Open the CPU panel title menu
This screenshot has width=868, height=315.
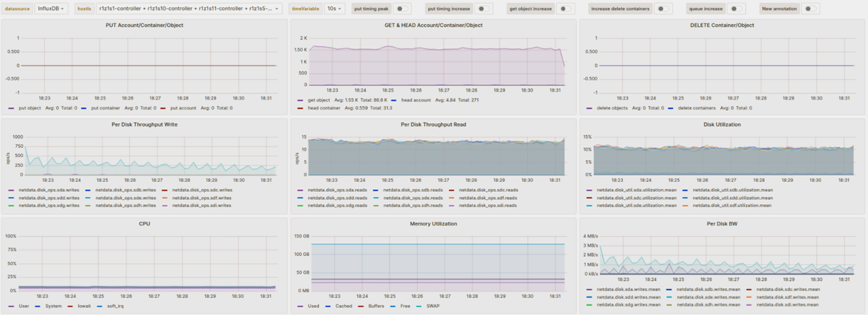tap(144, 223)
